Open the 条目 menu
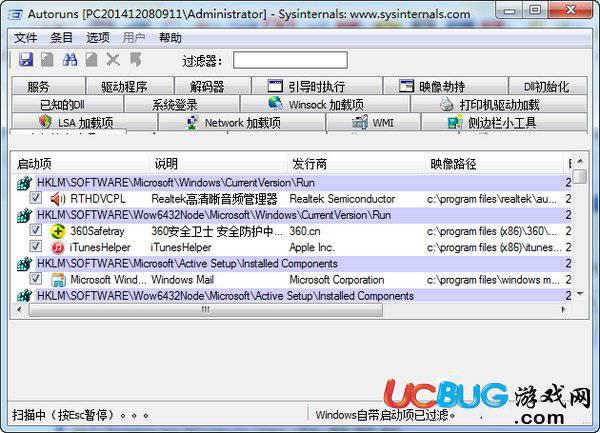This screenshot has height=433, width=600. [61, 38]
